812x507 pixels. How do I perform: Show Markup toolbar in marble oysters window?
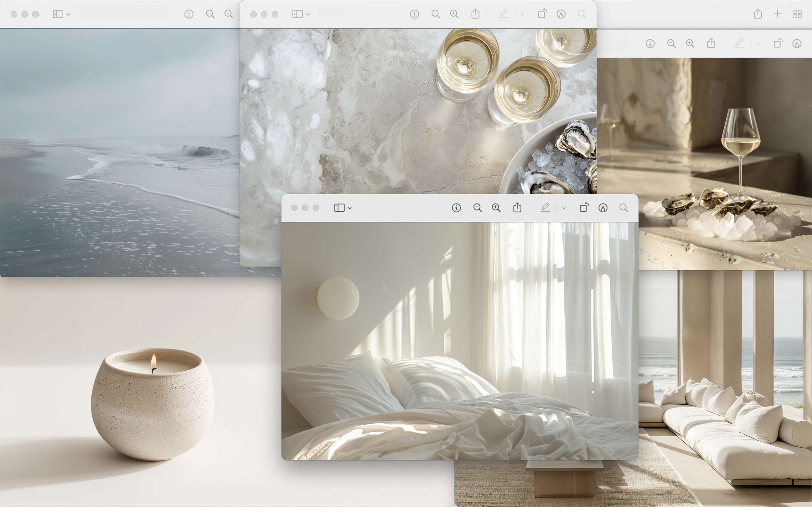point(561,14)
